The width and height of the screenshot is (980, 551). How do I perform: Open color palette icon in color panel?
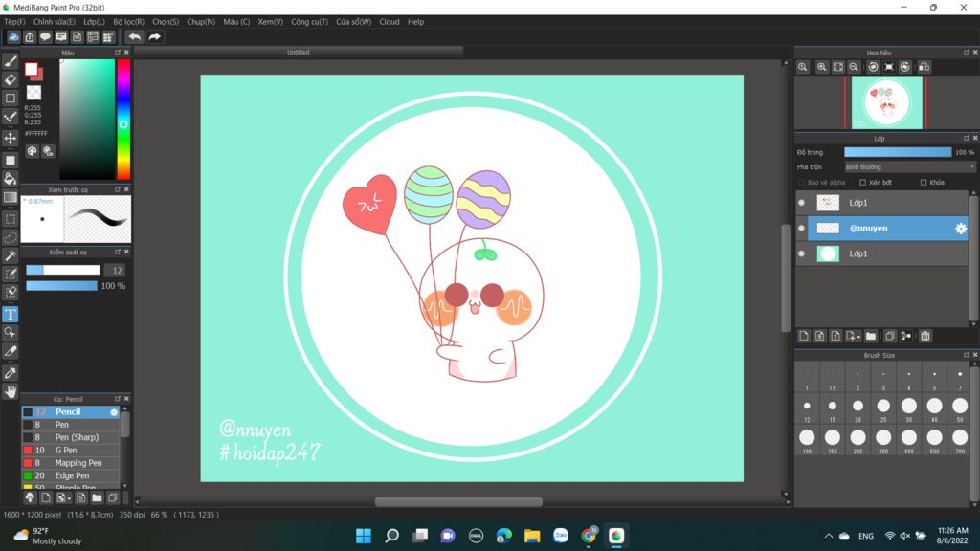[x=32, y=151]
